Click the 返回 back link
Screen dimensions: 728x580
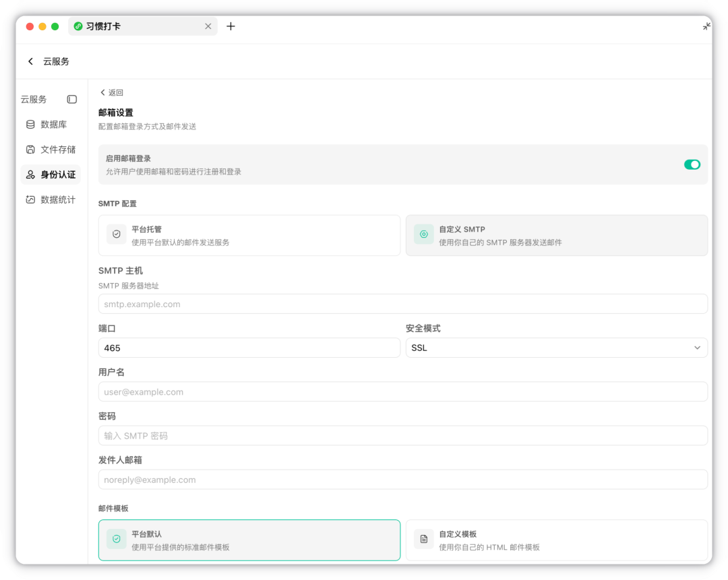(x=112, y=92)
